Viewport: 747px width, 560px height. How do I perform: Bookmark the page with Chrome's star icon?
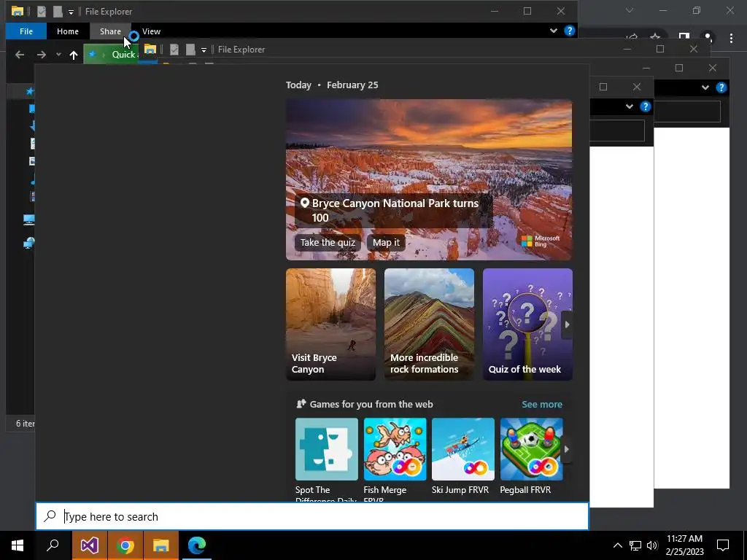(656, 36)
